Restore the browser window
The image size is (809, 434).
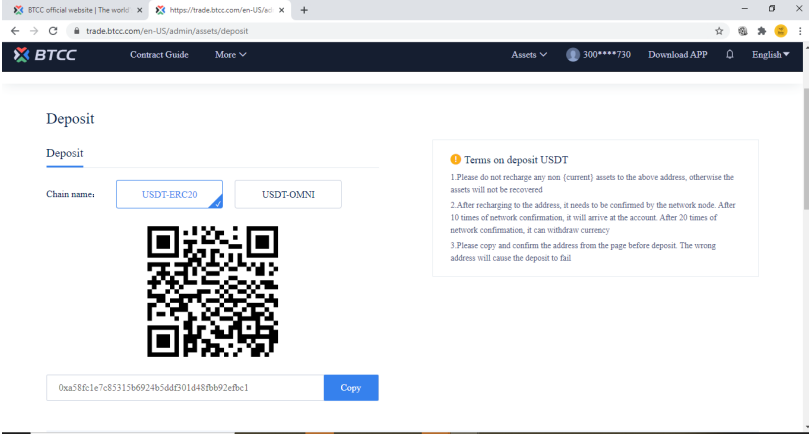pyautogui.click(x=772, y=9)
